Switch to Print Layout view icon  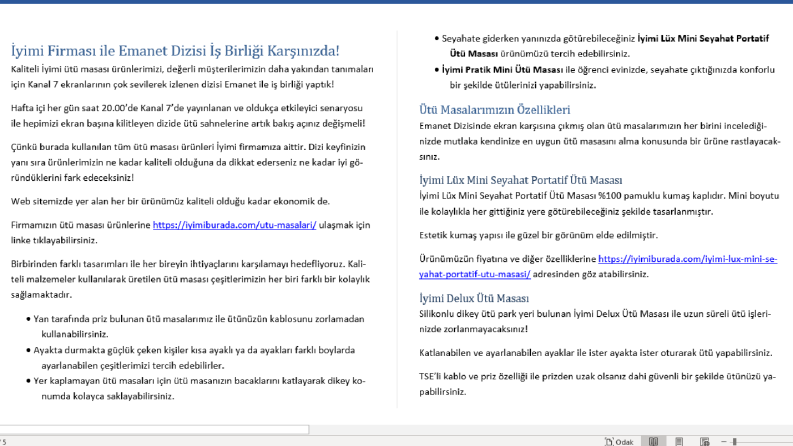679,441
